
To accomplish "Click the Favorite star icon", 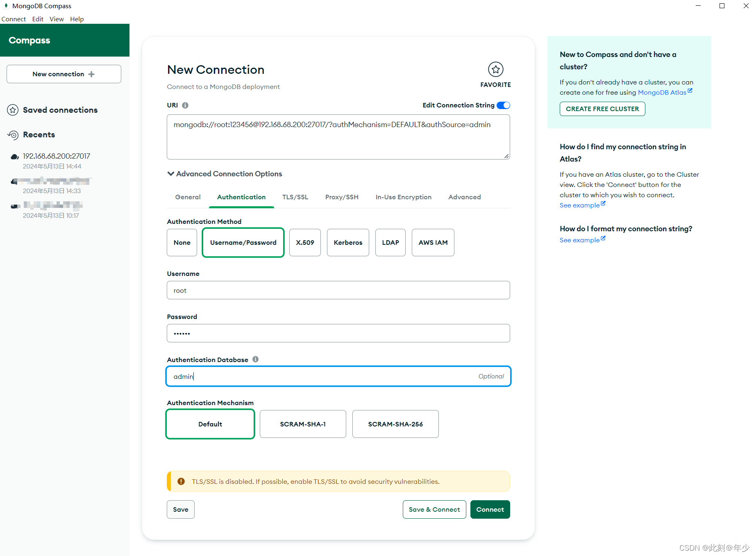I will point(495,69).
